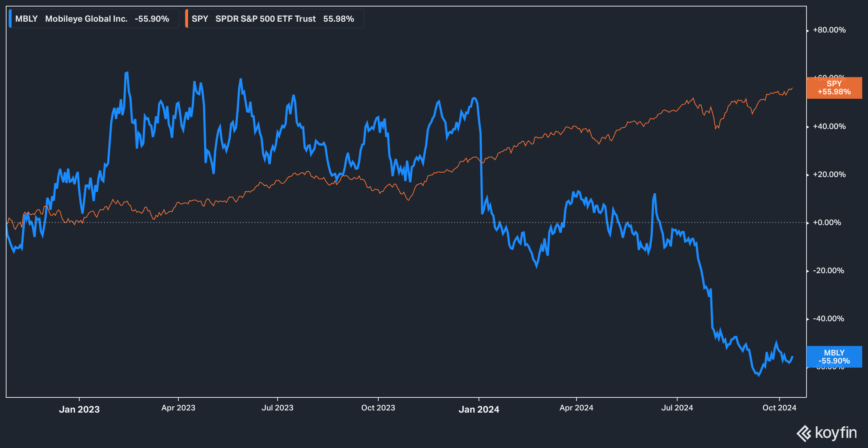The height and width of the screenshot is (448, 868).
Task: Click the Oct 2024 x-axis label
Action: [x=779, y=408]
